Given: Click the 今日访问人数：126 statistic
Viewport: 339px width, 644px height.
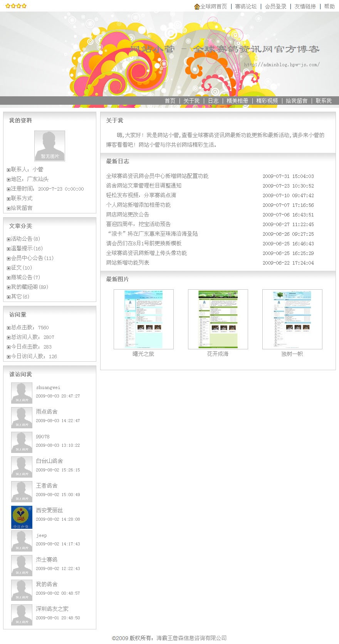Looking at the screenshot, I should point(34,356).
